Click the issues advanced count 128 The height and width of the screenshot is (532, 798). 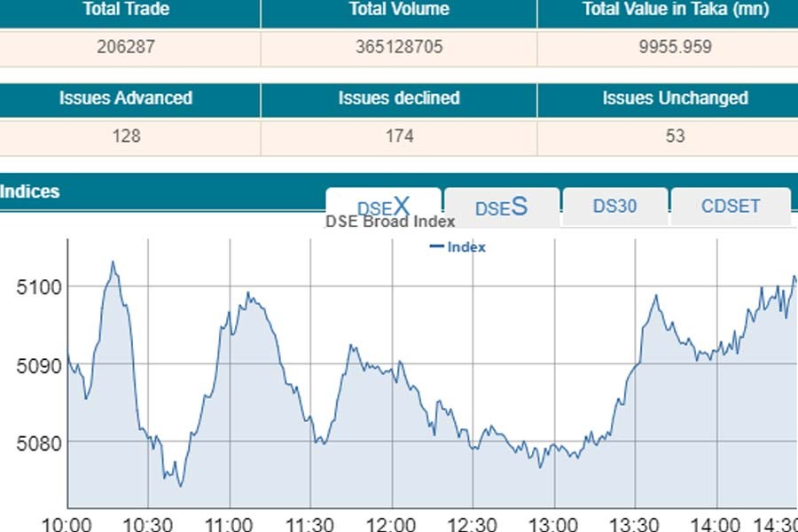click(126, 137)
